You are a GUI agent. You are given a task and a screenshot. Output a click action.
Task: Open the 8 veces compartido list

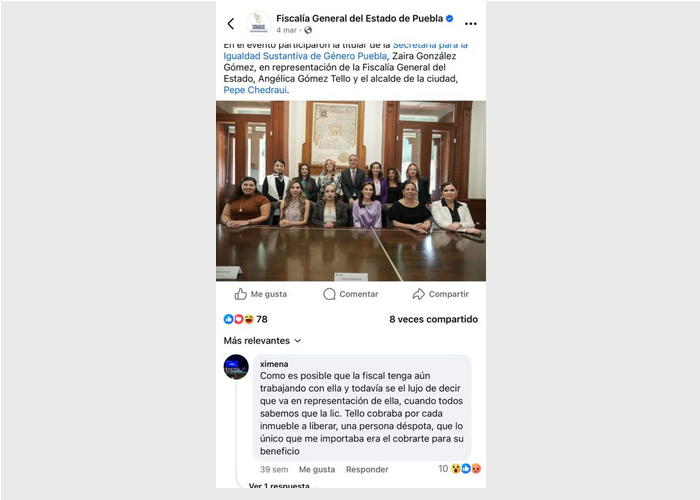click(x=433, y=319)
